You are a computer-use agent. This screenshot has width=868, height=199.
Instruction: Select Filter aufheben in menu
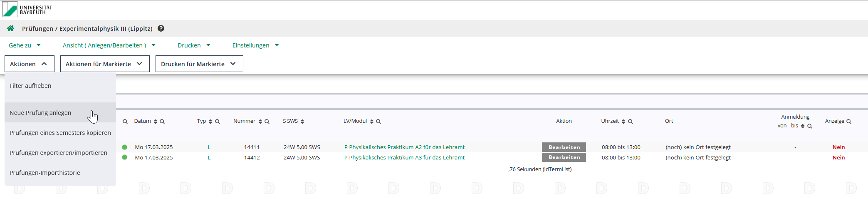point(30,86)
